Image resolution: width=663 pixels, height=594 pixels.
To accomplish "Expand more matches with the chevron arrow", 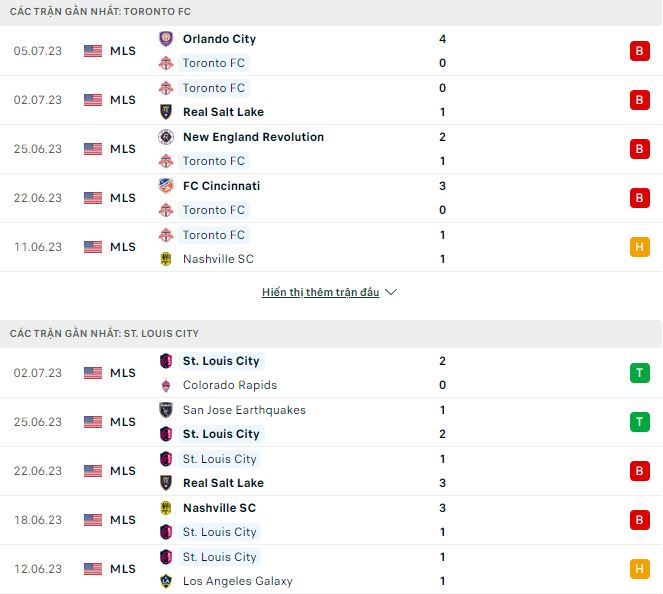I will point(391,292).
